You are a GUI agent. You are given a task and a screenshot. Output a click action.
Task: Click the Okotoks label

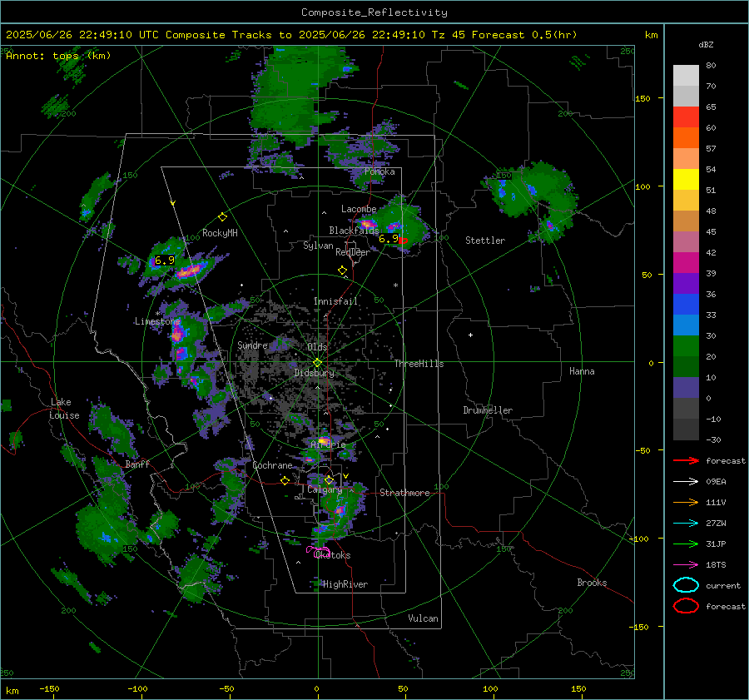[332, 555]
